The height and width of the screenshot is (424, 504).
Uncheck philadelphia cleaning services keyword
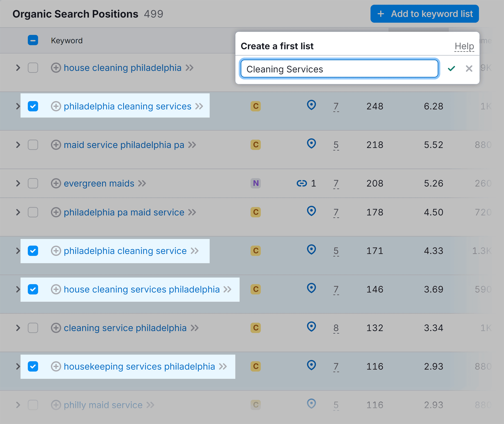[x=33, y=106]
